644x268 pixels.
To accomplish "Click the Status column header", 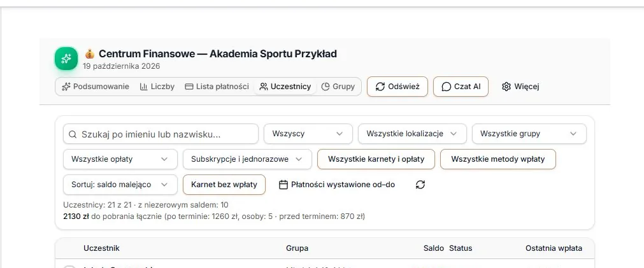I will pos(461,248).
